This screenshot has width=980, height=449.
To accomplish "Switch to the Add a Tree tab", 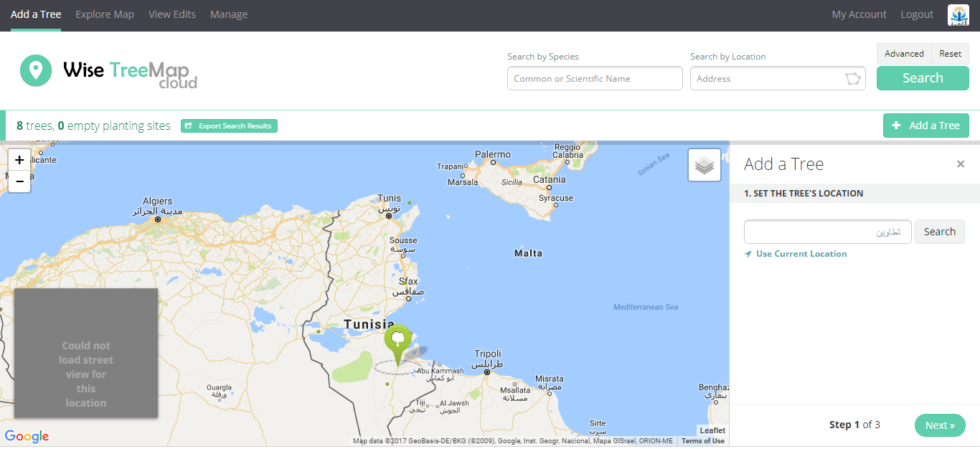I will 36,14.
